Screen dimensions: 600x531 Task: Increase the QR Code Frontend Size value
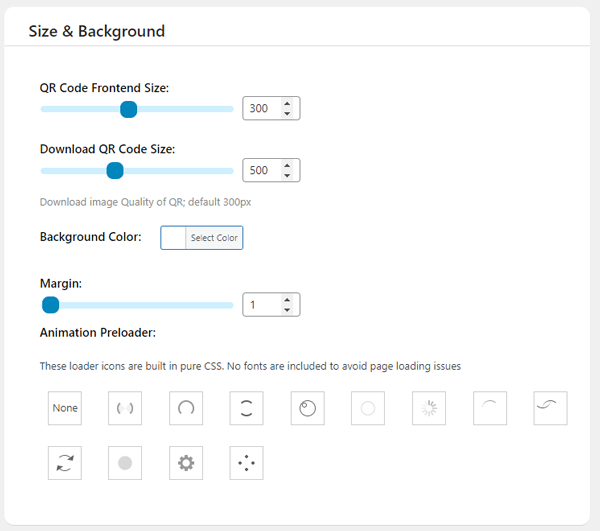[x=287, y=103]
